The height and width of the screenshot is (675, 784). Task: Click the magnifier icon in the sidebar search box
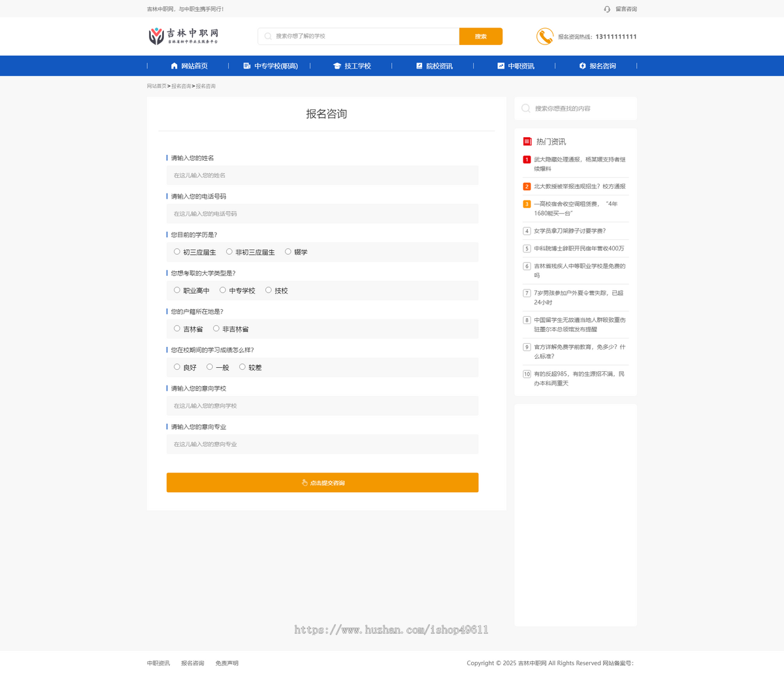(526, 108)
